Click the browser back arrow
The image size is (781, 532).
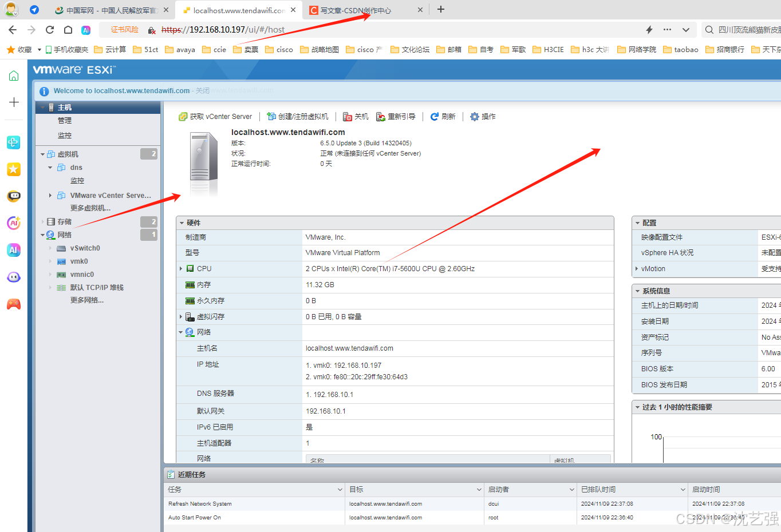click(13, 30)
